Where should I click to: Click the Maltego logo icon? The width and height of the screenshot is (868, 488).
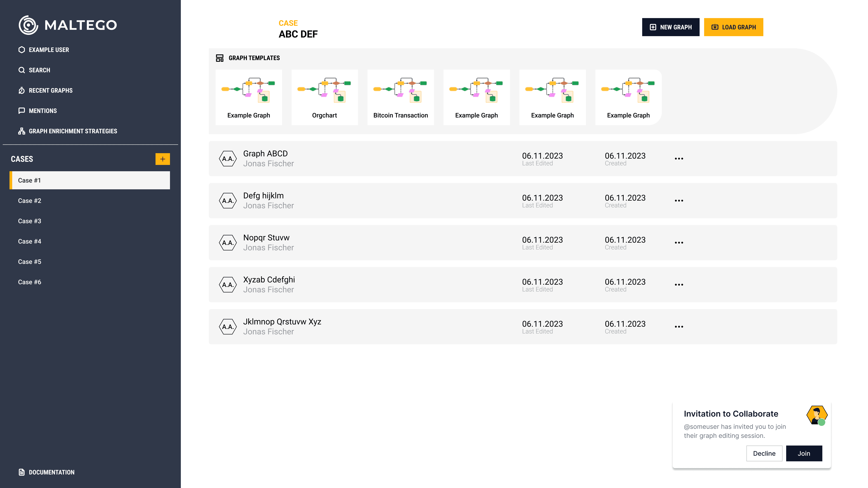coord(28,25)
